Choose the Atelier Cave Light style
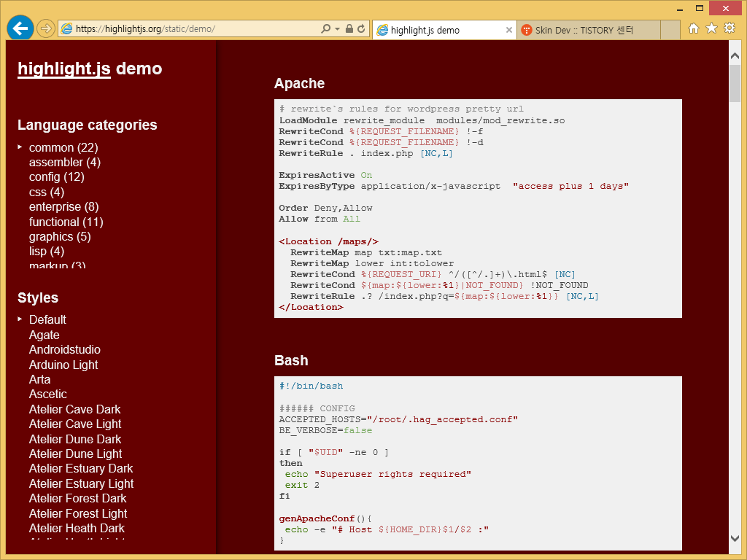747x560 pixels. tap(75, 424)
